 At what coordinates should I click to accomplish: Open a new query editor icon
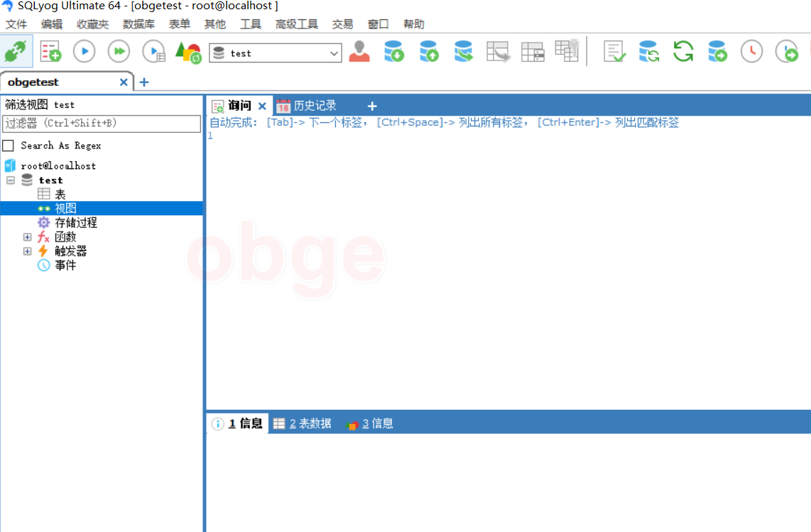[x=50, y=52]
